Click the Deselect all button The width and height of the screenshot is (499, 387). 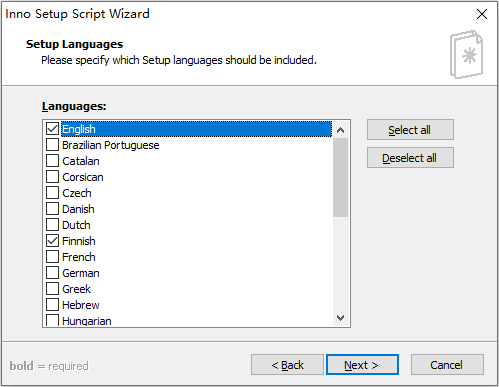[410, 158]
